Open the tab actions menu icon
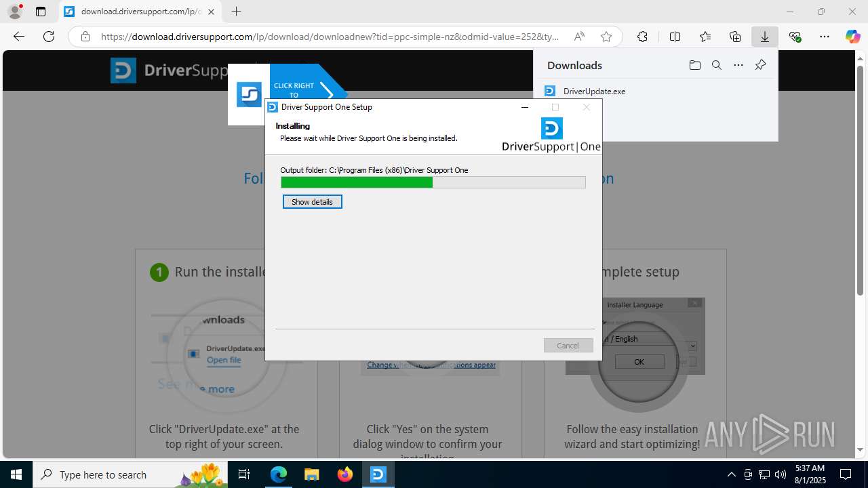 tap(41, 12)
